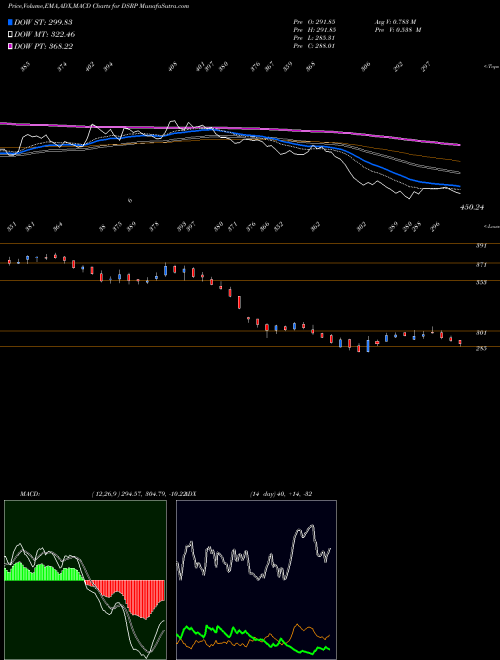The height and width of the screenshot is (660, 500).
Task: Click the 391 price level label
Action: point(481,246)
